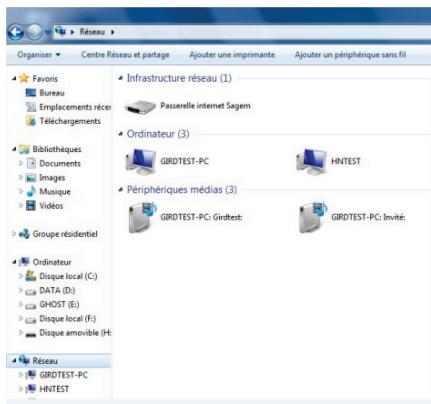Go back with the Back arrow button
This screenshot has height=404, width=431.
click(x=16, y=33)
